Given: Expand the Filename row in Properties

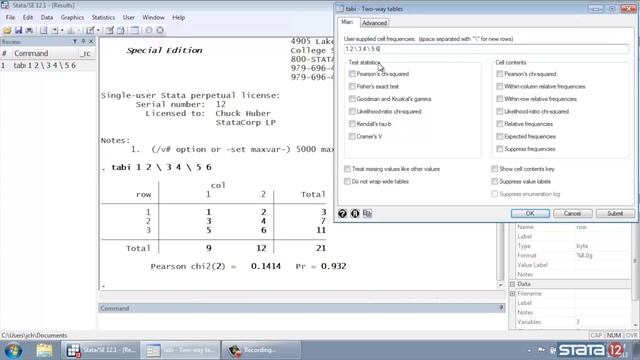Looking at the screenshot, I should coord(512,293).
